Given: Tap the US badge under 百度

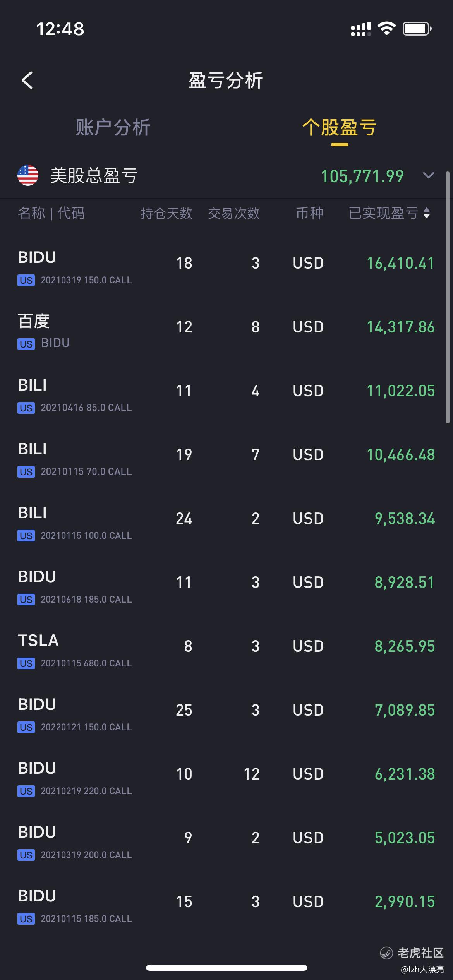Looking at the screenshot, I should [x=26, y=344].
